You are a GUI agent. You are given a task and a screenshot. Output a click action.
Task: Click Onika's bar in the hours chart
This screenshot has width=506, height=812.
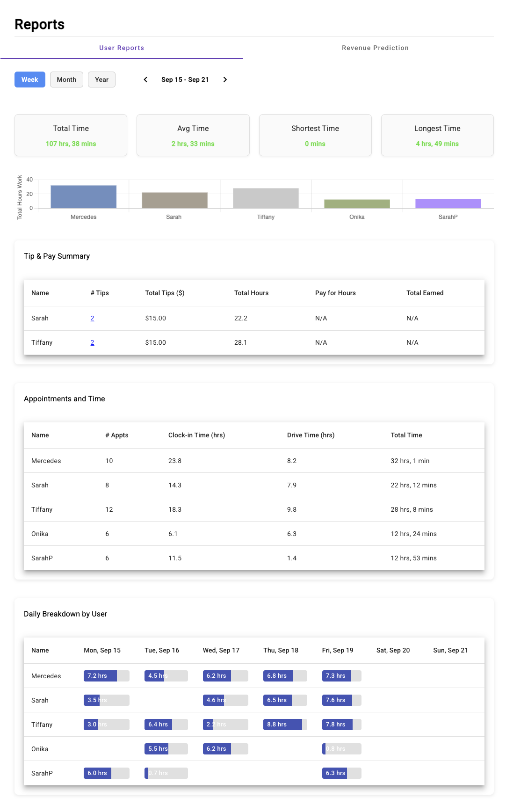pos(357,204)
